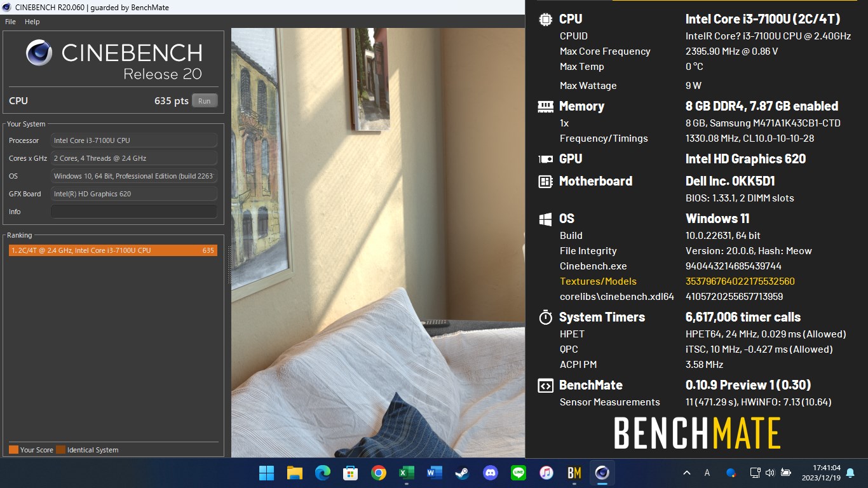Click the Build 10.0.22631 value
The image size is (868, 488).
[x=723, y=236]
